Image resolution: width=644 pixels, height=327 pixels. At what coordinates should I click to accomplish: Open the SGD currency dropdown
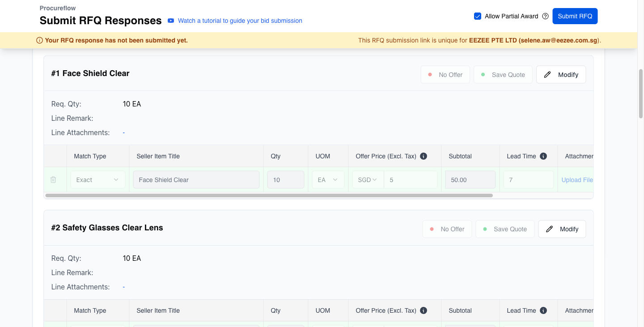tap(368, 180)
